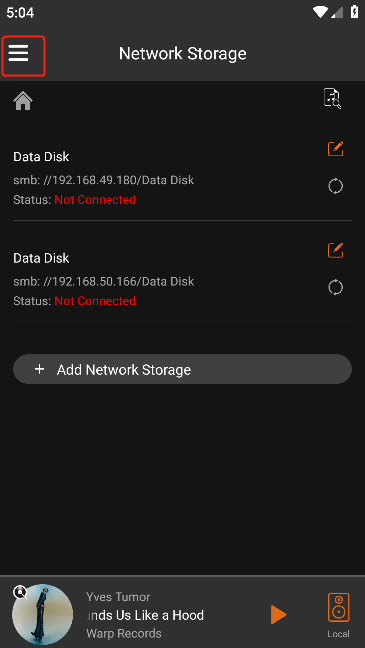365x648 pixels.
Task: Tap the first Not Connected status
Action: click(x=95, y=200)
